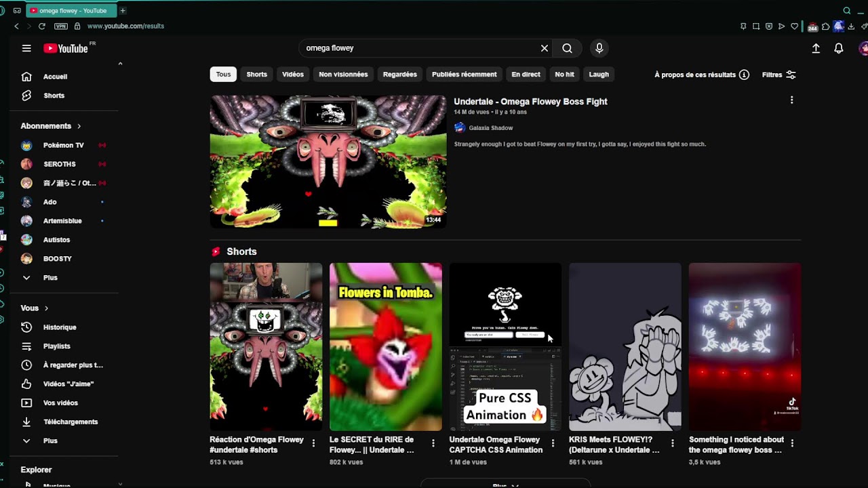The image size is (868, 488).
Task: Open Ado subscription channel
Action: tap(50, 202)
